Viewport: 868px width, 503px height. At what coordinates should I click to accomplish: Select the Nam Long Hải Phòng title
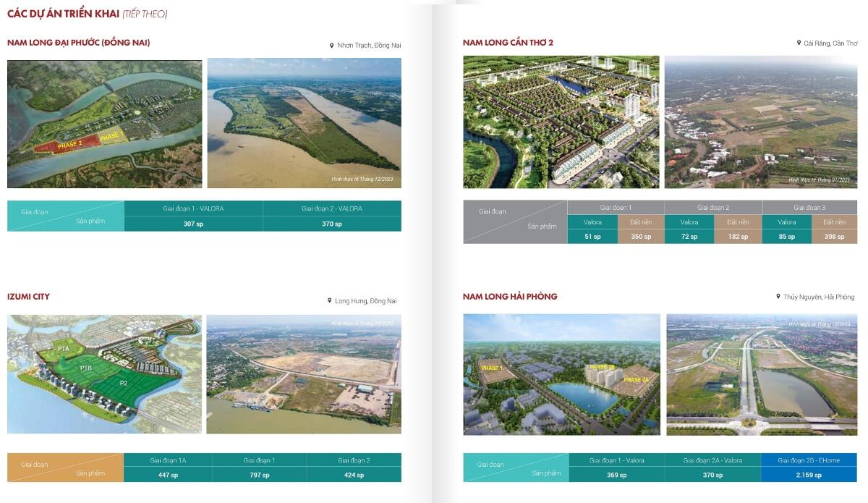click(x=510, y=297)
